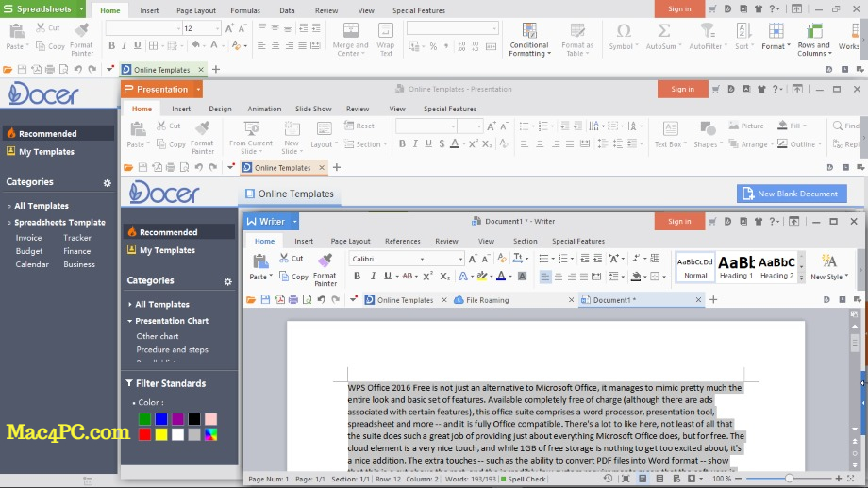Click Writer quick-access save icon
Image resolution: width=868 pixels, height=489 pixels.
click(265, 299)
